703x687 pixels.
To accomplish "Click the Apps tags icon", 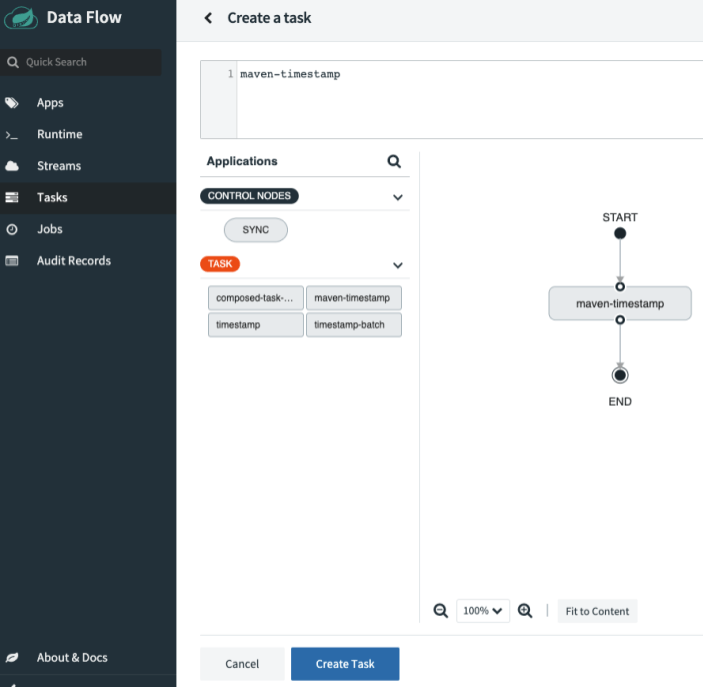I will tap(12, 103).
